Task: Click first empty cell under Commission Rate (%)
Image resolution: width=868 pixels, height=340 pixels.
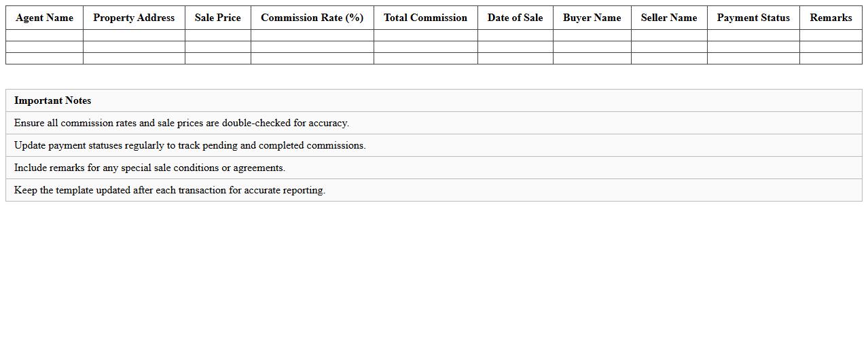Action: pos(312,35)
